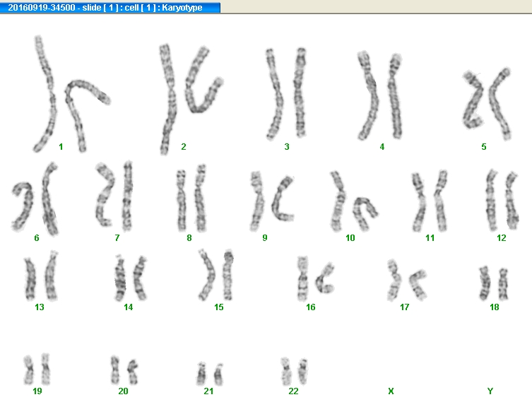Pick the left chromosome 21 homolog
The width and height of the screenshot is (532, 414).
coord(201,374)
